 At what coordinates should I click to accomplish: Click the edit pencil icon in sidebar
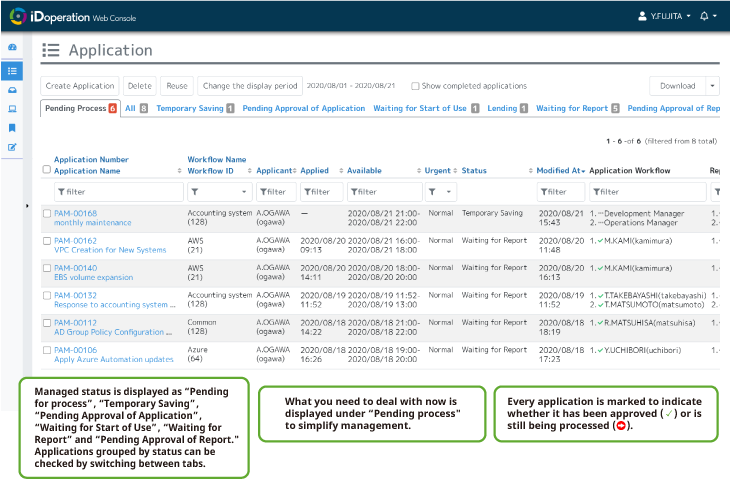(12, 147)
